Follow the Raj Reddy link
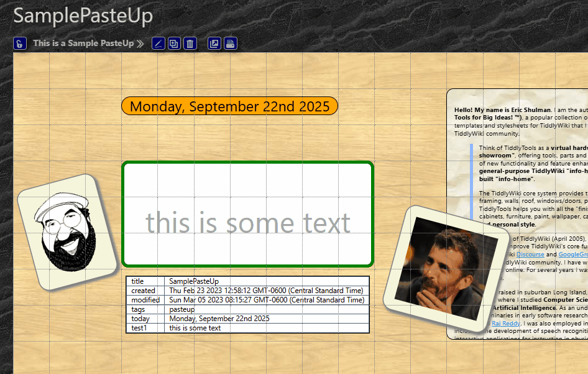This screenshot has width=588, height=374. (x=502, y=324)
